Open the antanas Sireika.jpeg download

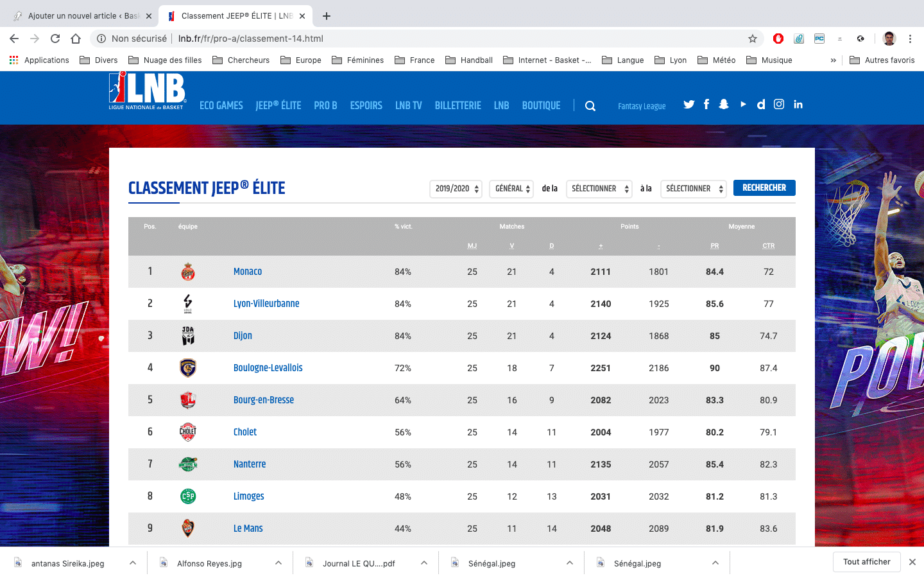point(67,563)
